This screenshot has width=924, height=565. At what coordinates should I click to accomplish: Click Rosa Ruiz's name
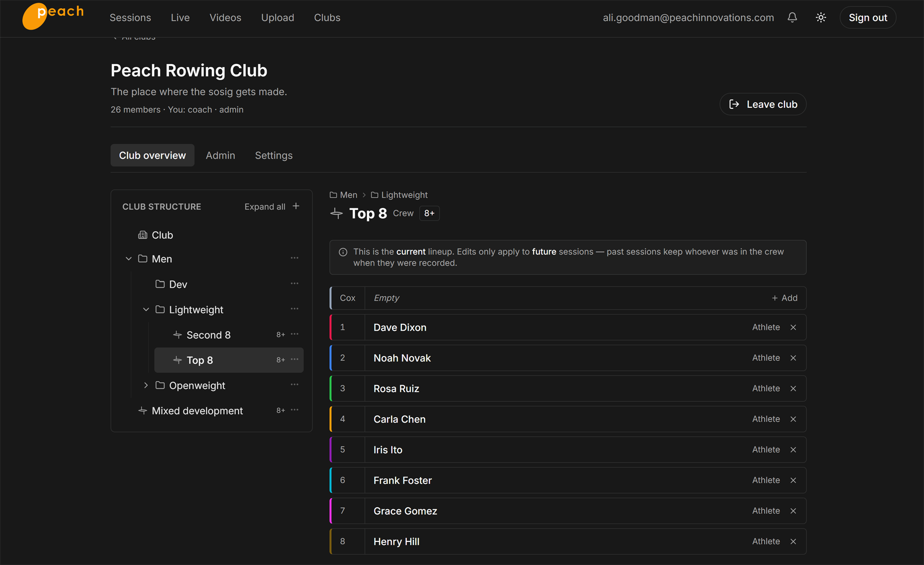(397, 388)
